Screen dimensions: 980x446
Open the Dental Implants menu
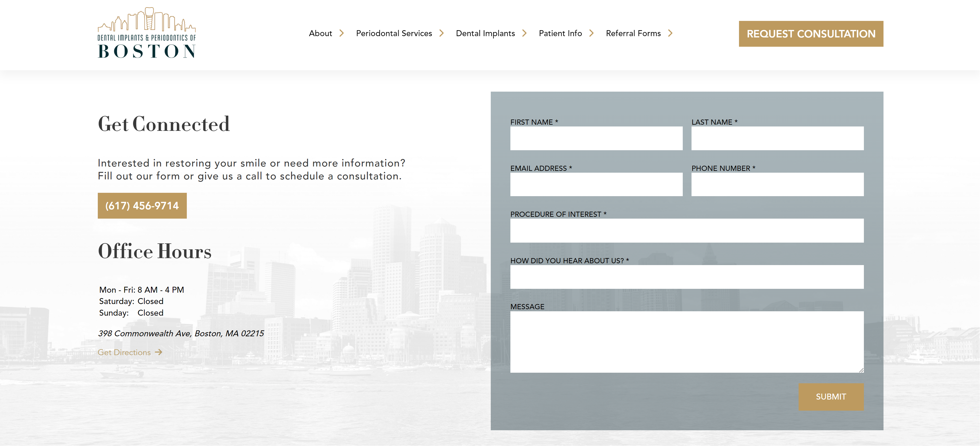coord(485,34)
